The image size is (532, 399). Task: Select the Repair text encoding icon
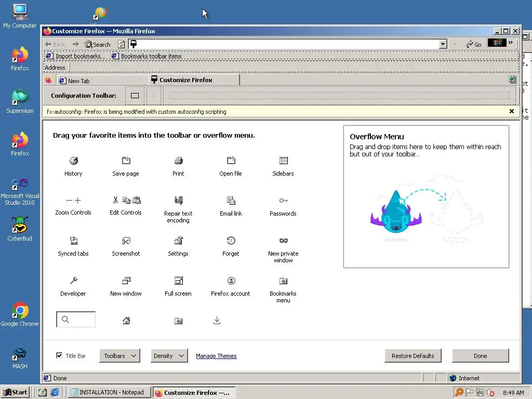coord(179,200)
